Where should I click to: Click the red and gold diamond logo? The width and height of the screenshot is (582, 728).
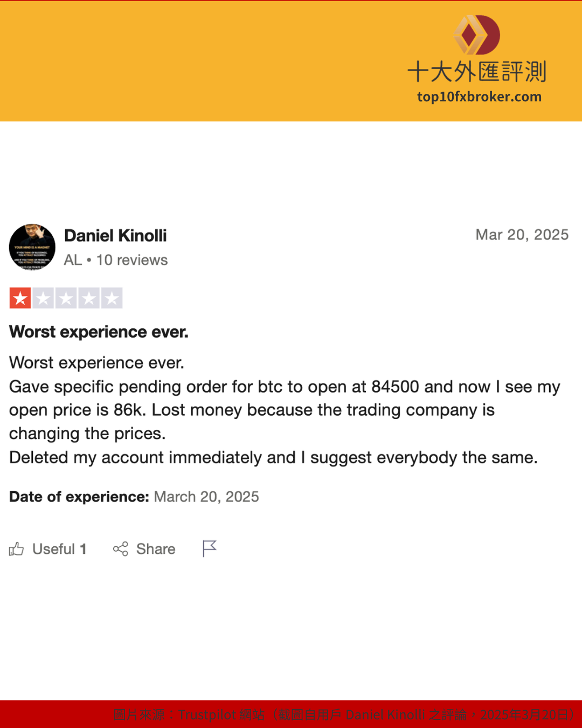[476, 35]
